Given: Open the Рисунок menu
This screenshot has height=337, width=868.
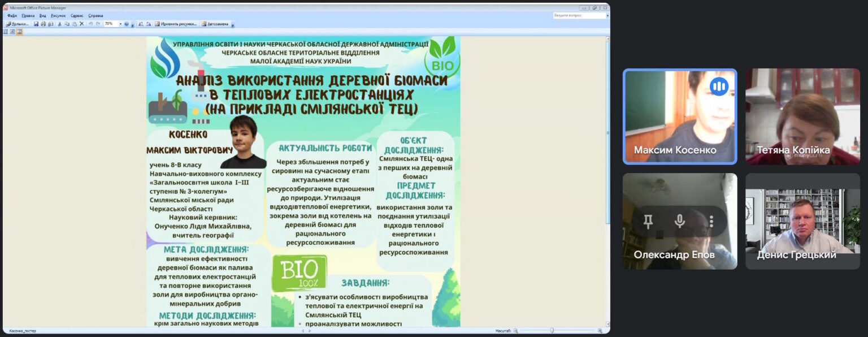Looking at the screenshot, I should [58, 16].
